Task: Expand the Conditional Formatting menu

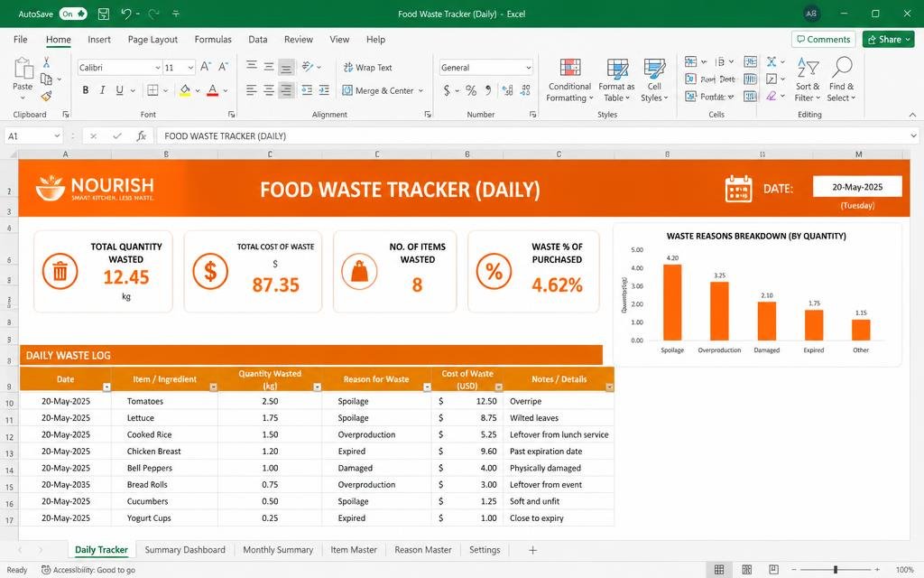Action: 569,79
